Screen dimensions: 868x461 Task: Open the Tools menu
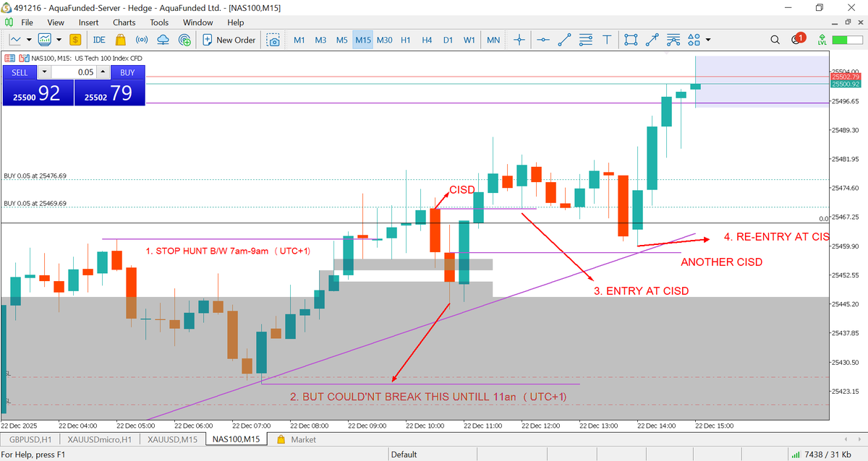[159, 22]
